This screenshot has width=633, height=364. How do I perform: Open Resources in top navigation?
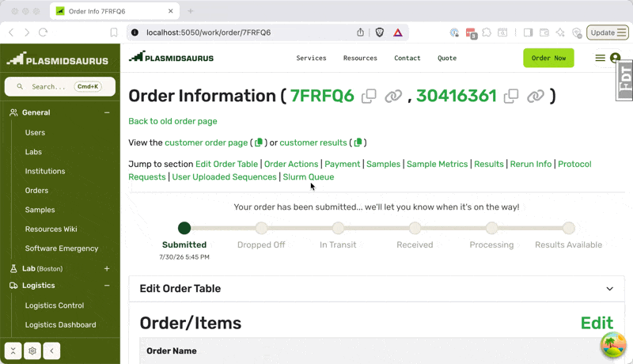coord(360,58)
